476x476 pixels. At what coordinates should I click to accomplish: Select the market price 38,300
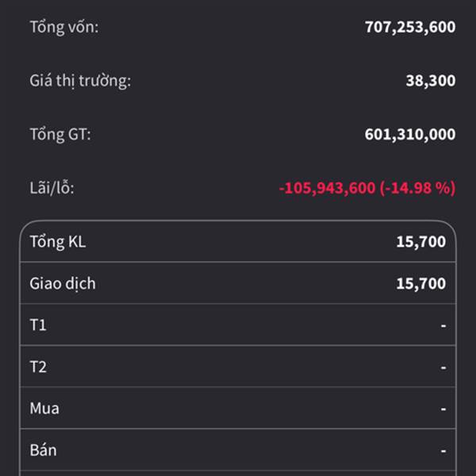[x=430, y=80]
